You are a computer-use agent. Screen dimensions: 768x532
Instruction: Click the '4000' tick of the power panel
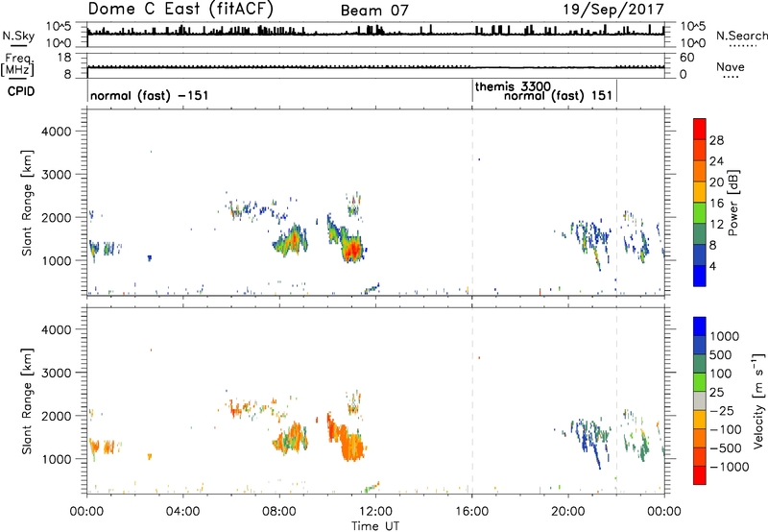(57, 132)
